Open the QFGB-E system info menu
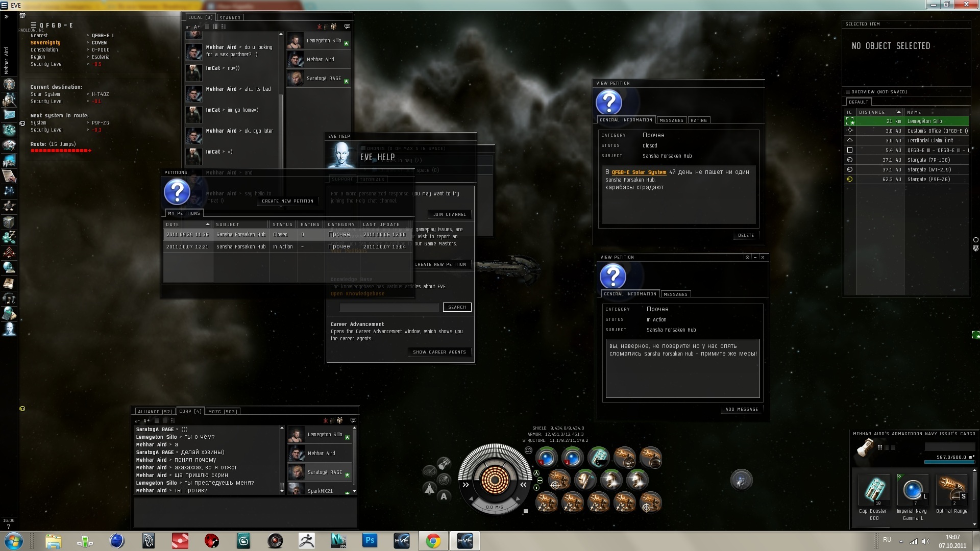The image size is (980, 551). pos(34,25)
